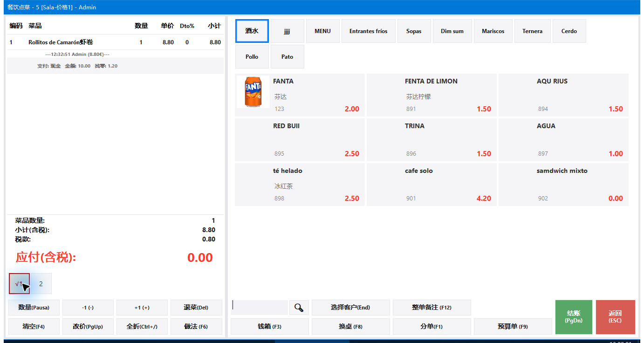
Task: Open the Pato category
Action: coord(288,57)
